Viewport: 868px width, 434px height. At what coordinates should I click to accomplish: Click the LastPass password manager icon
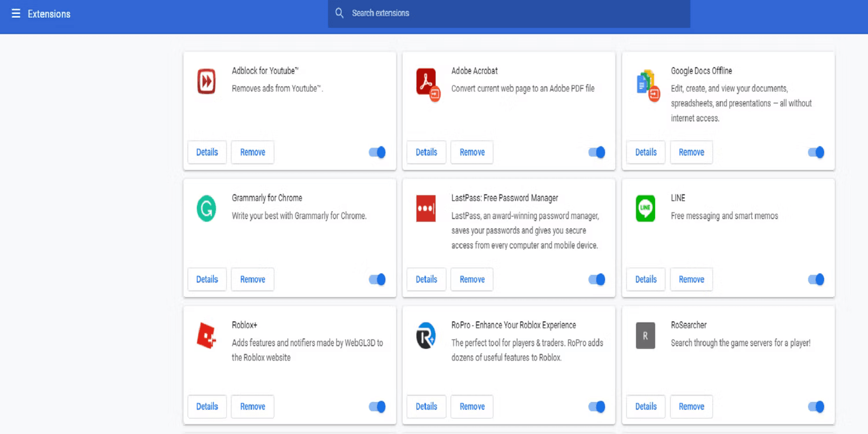coord(425,208)
